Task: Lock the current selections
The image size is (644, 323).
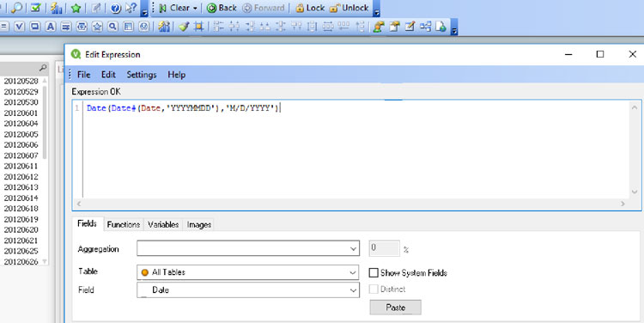Action: point(310,8)
